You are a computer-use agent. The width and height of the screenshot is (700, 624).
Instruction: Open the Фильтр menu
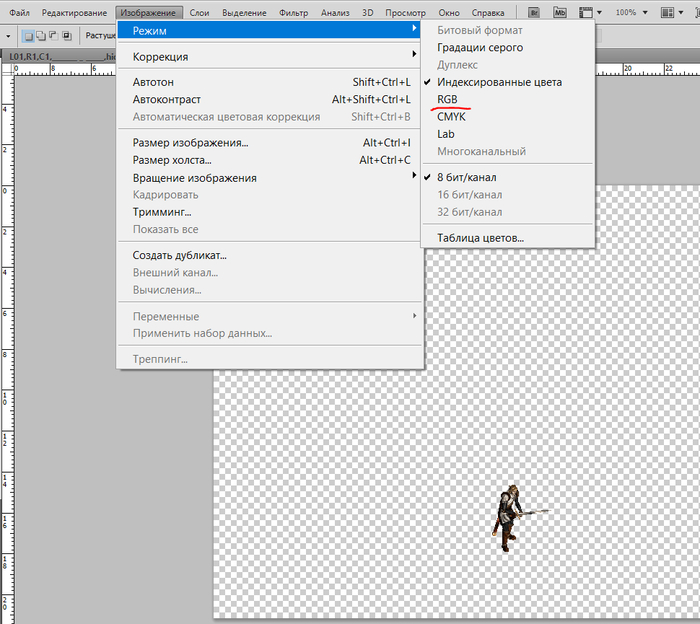click(x=294, y=13)
